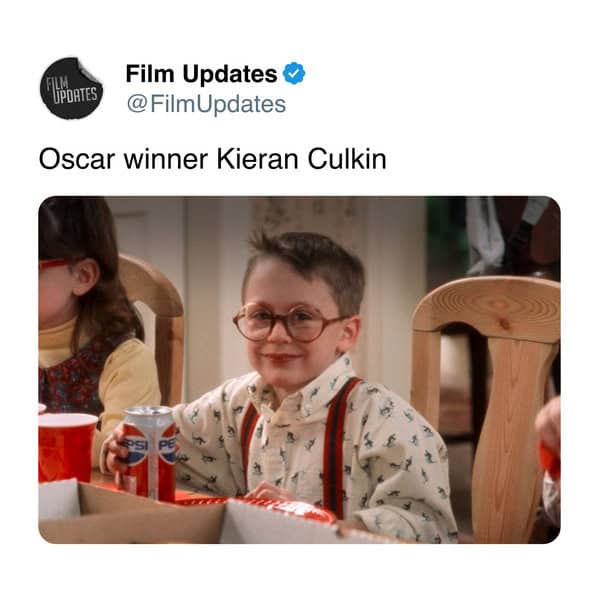Select the tweet text Oscar winner Kieran Culkin
599x599 pixels.
(213, 159)
